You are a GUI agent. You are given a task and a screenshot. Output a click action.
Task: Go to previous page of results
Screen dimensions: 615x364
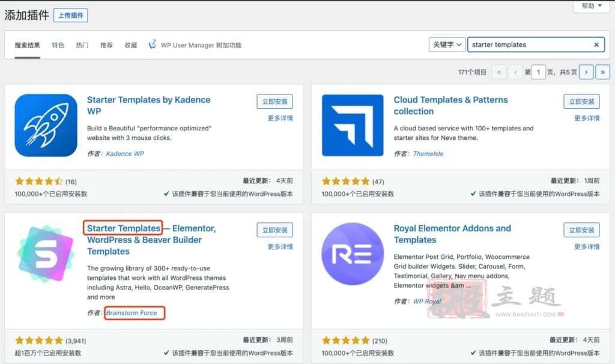tap(515, 72)
